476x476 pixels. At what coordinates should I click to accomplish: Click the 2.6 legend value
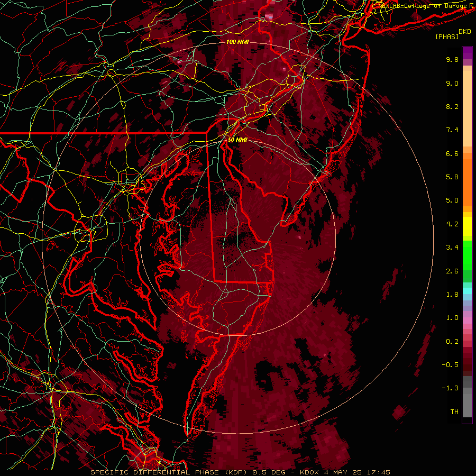(452, 271)
